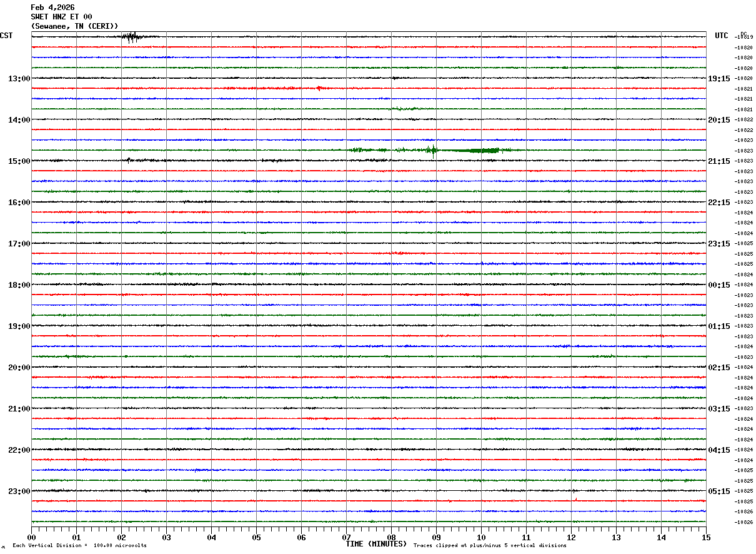The width and height of the screenshot is (756, 554).
Task: Click the vertical division 100.00 microvolts note
Action: pyautogui.click(x=79, y=546)
